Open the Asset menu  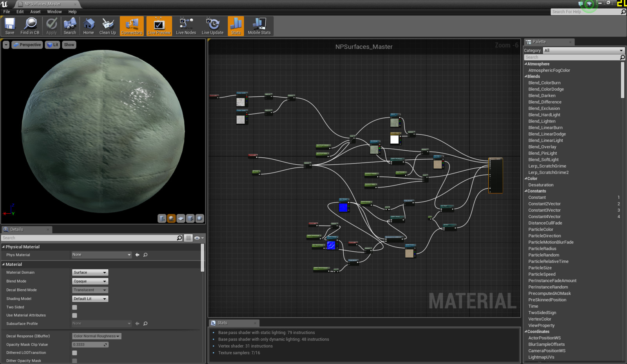pyautogui.click(x=35, y=12)
